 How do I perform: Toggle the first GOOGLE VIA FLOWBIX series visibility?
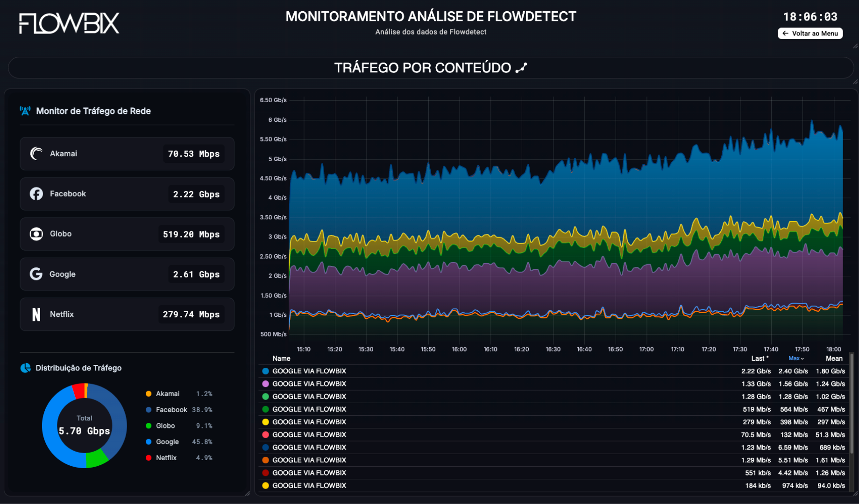click(309, 371)
